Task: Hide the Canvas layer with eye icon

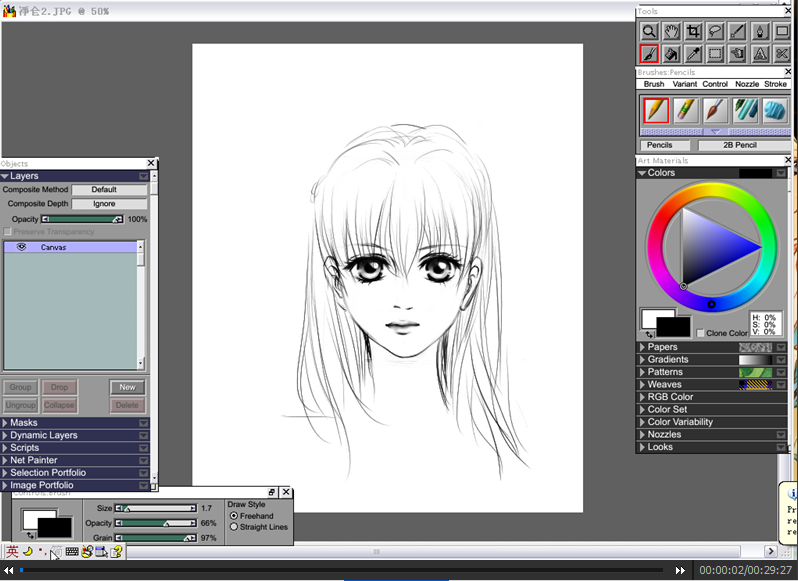Action: tap(21, 247)
